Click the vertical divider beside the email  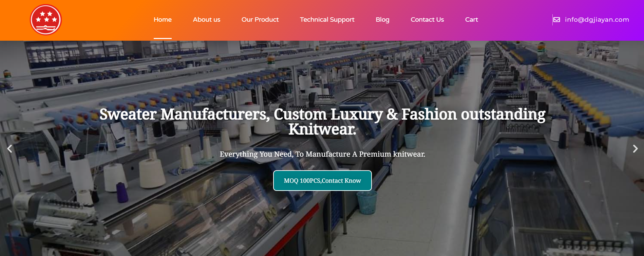tap(552, 20)
